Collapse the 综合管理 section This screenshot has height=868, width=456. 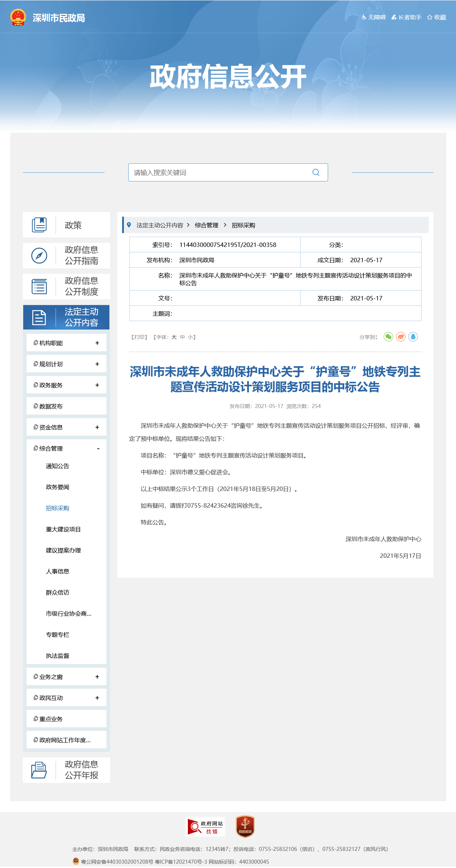98,448
